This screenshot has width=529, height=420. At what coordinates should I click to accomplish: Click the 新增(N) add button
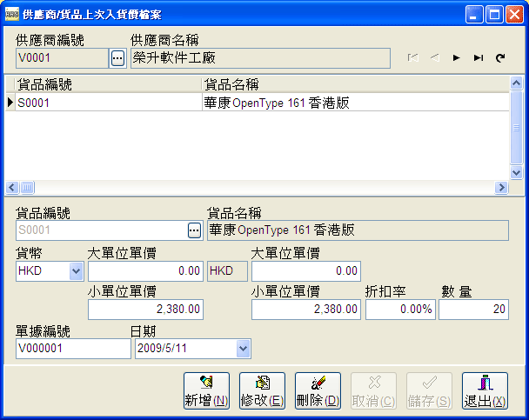206,391
